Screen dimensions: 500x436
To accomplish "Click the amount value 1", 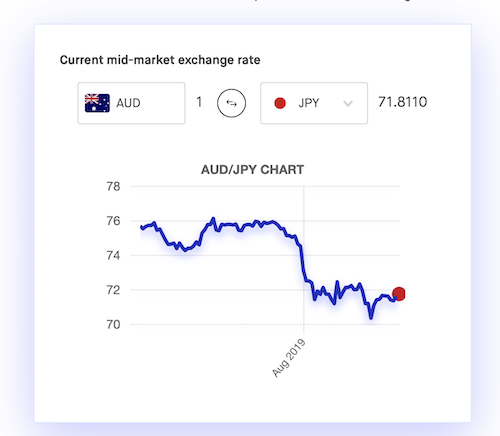I will [x=199, y=102].
